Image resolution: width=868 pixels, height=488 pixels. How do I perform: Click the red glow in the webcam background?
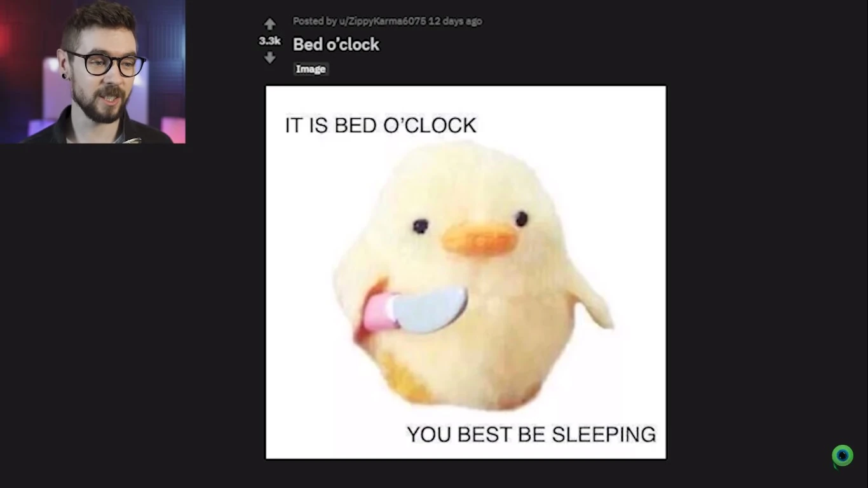[13, 38]
